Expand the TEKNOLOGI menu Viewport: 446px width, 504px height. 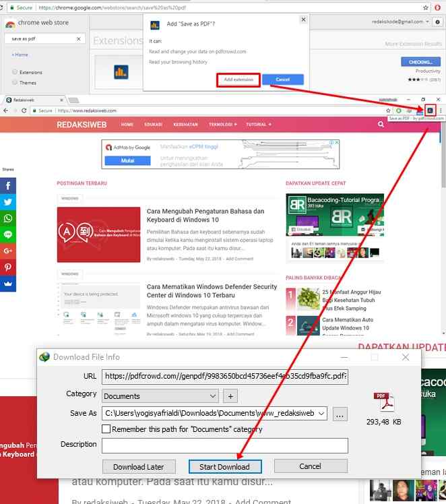point(223,125)
